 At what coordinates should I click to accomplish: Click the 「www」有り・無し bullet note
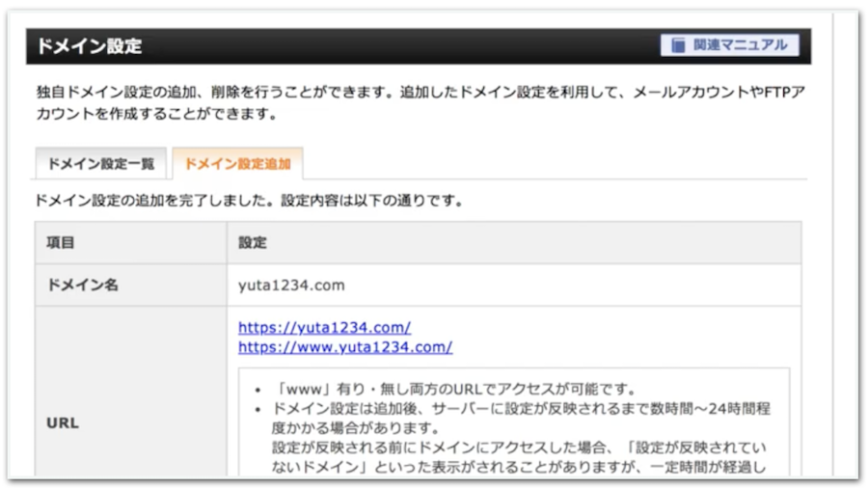point(451,390)
